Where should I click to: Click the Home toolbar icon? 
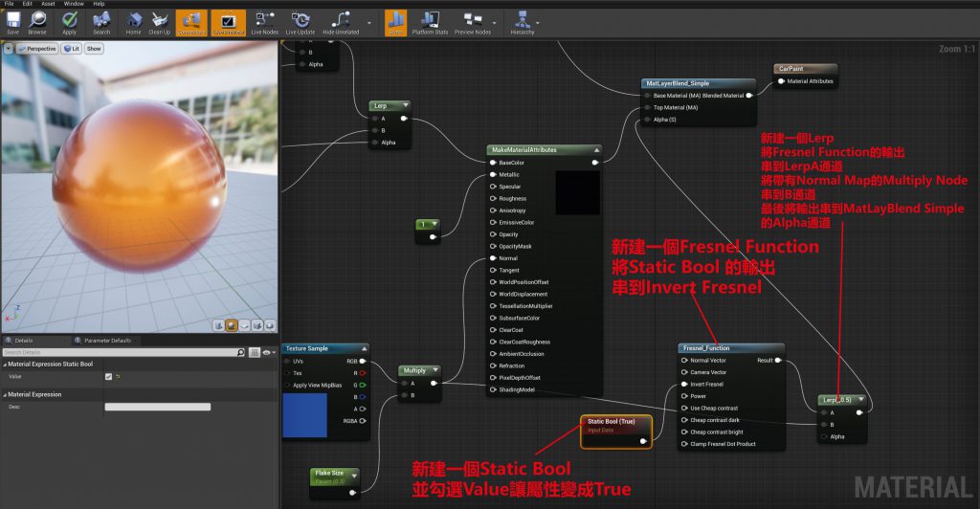(x=134, y=21)
